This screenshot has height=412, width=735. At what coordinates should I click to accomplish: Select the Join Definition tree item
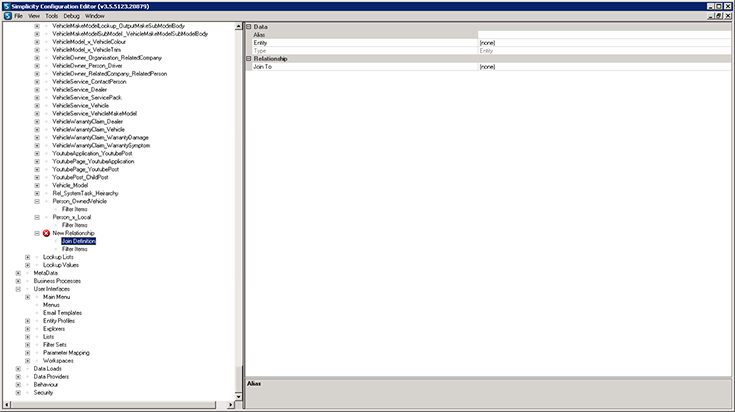pos(79,241)
